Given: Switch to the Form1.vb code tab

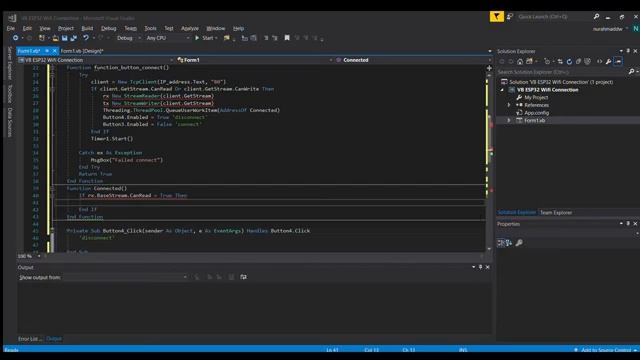Looking at the screenshot, I should point(29,51).
